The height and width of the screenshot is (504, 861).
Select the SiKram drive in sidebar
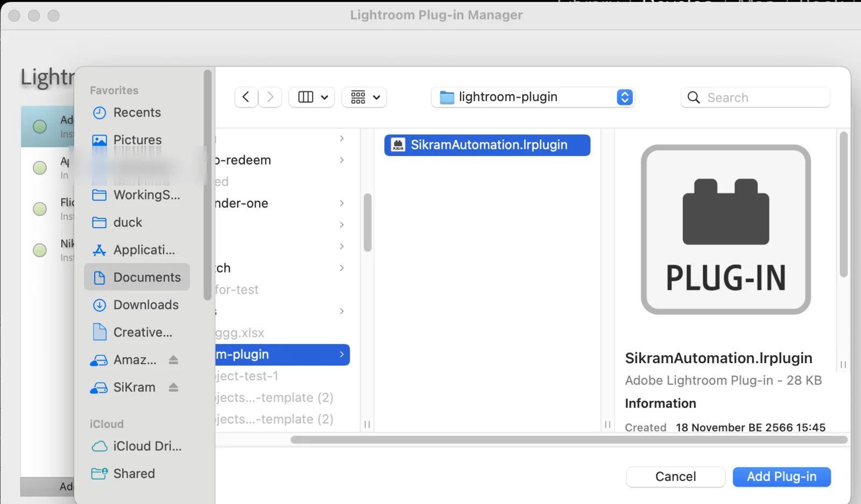(x=124, y=387)
